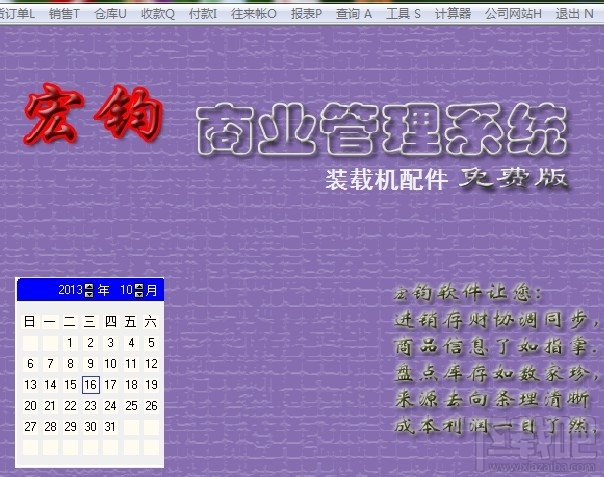
Task: Select day 23 in calendar
Action: pyautogui.click(x=90, y=406)
